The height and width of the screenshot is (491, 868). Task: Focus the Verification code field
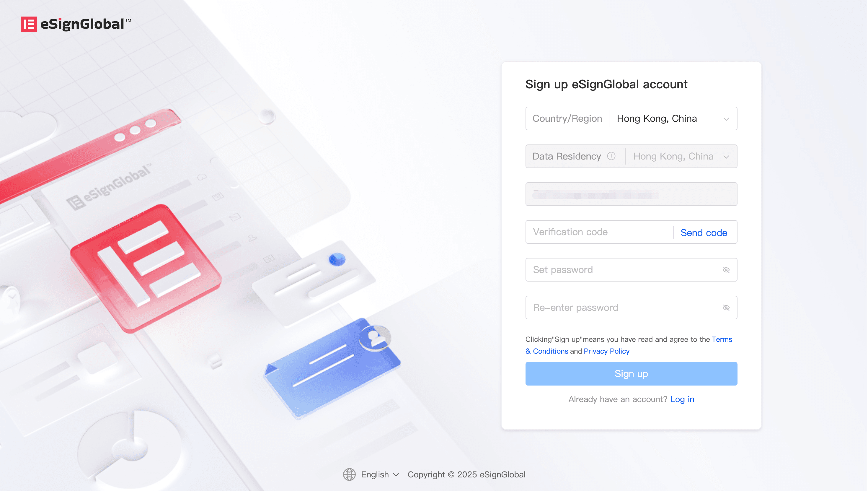point(599,232)
